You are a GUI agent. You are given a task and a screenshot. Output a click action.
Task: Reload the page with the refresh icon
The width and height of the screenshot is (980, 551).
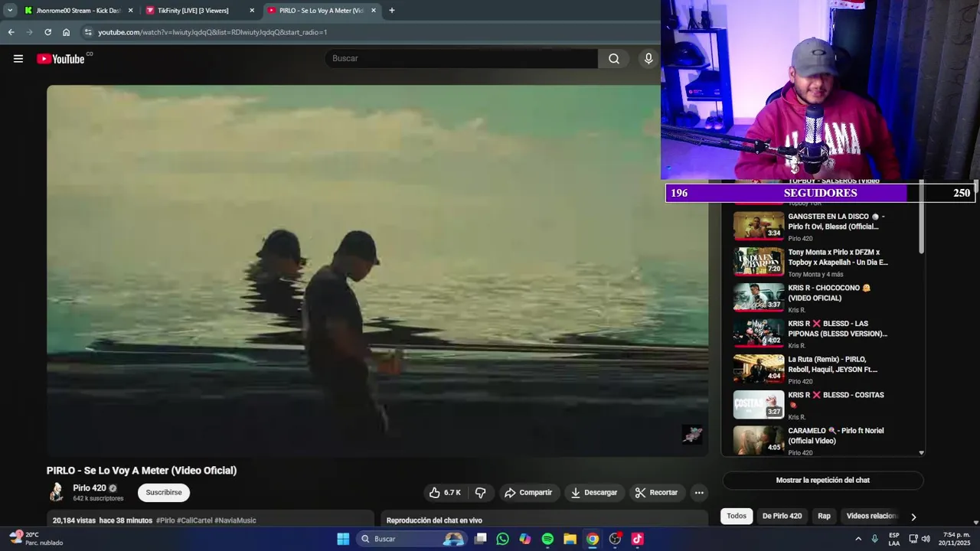click(47, 32)
